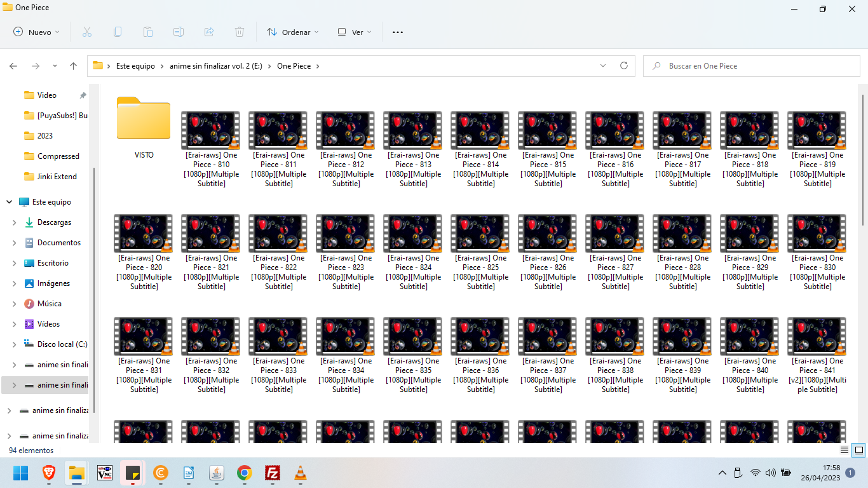Expand the Vídeos tree node
Image resolution: width=868 pixels, height=488 pixels.
coord(14,324)
